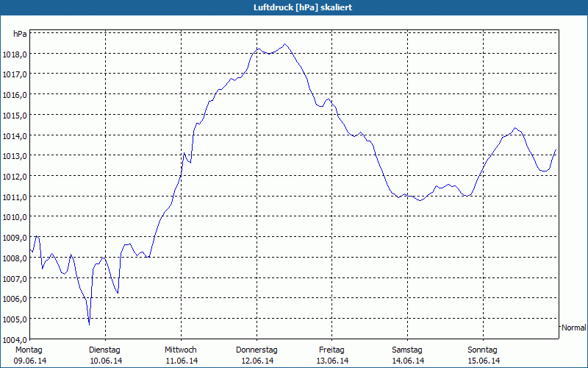Click the 1018,0 y-axis value
The image size is (588, 368).
(x=15, y=54)
